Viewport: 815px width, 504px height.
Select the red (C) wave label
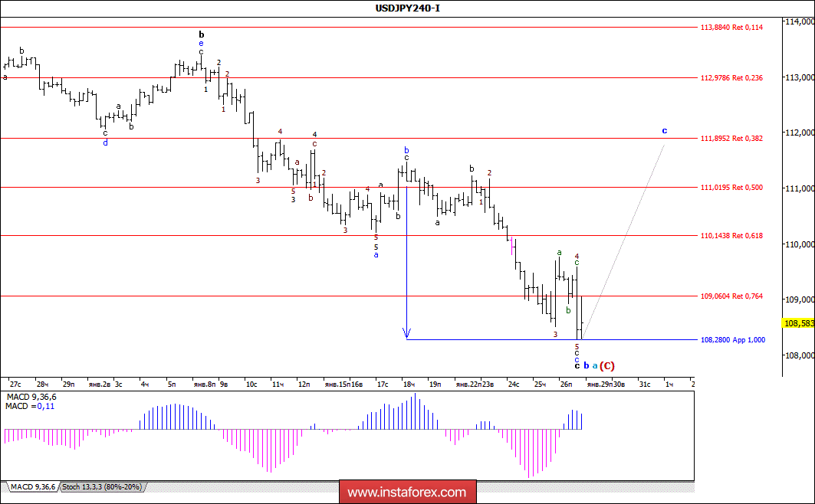(x=607, y=366)
